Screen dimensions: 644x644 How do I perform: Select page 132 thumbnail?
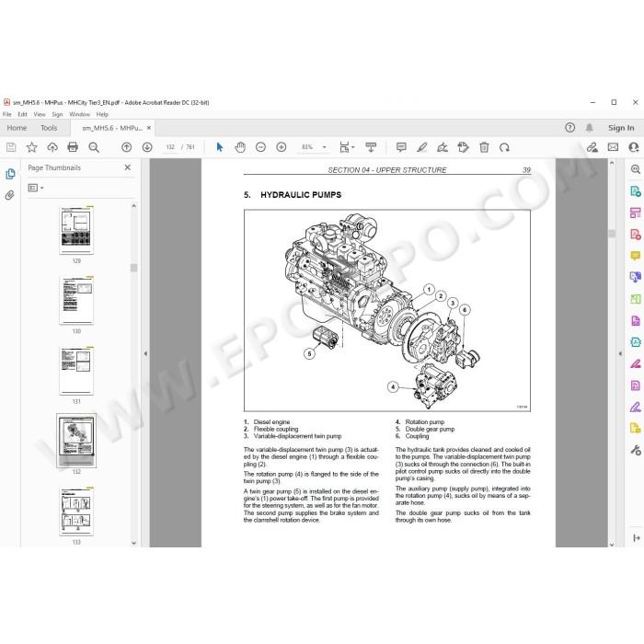76,441
